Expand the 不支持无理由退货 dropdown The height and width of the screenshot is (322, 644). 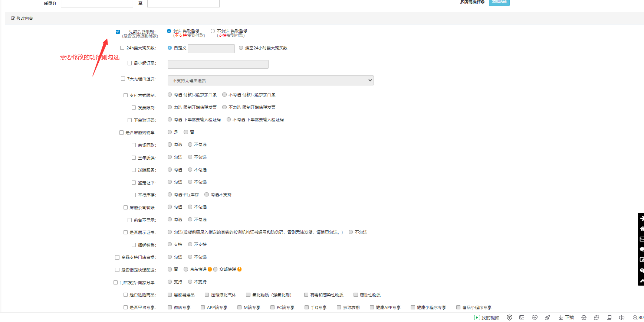click(x=270, y=81)
